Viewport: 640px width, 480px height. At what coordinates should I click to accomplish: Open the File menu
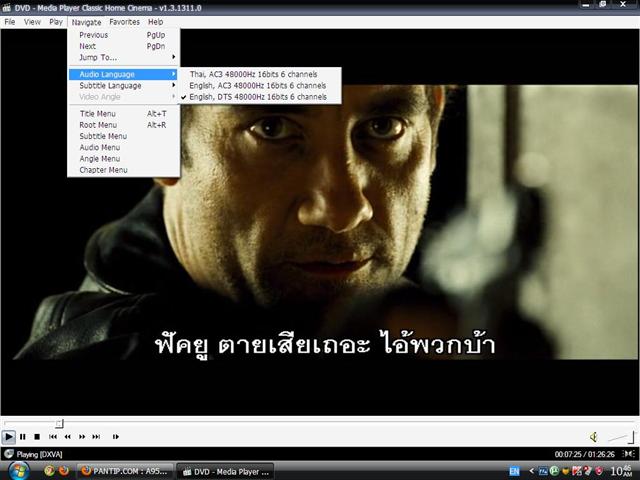click(x=9, y=22)
